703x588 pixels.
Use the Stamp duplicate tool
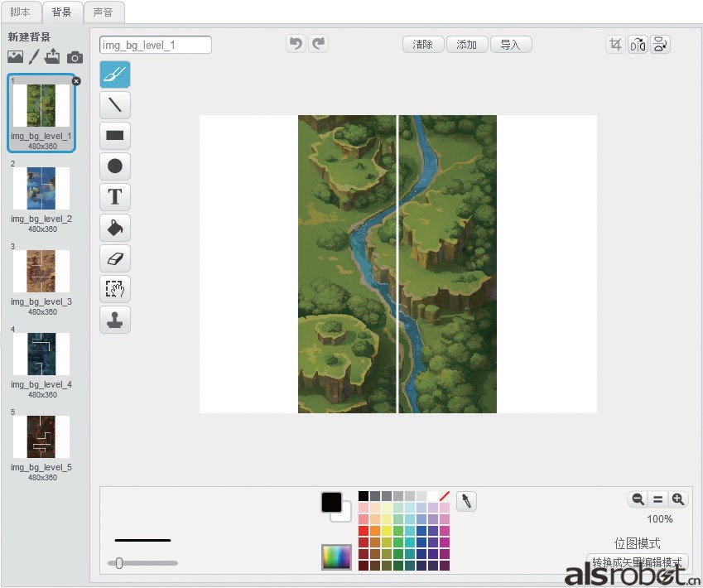pos(115,319)
